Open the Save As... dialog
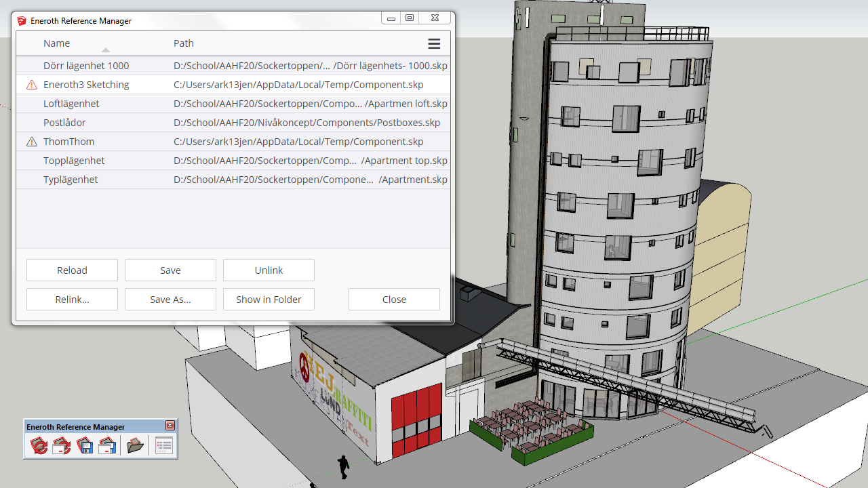868x488 pixels. click(170, 299)
